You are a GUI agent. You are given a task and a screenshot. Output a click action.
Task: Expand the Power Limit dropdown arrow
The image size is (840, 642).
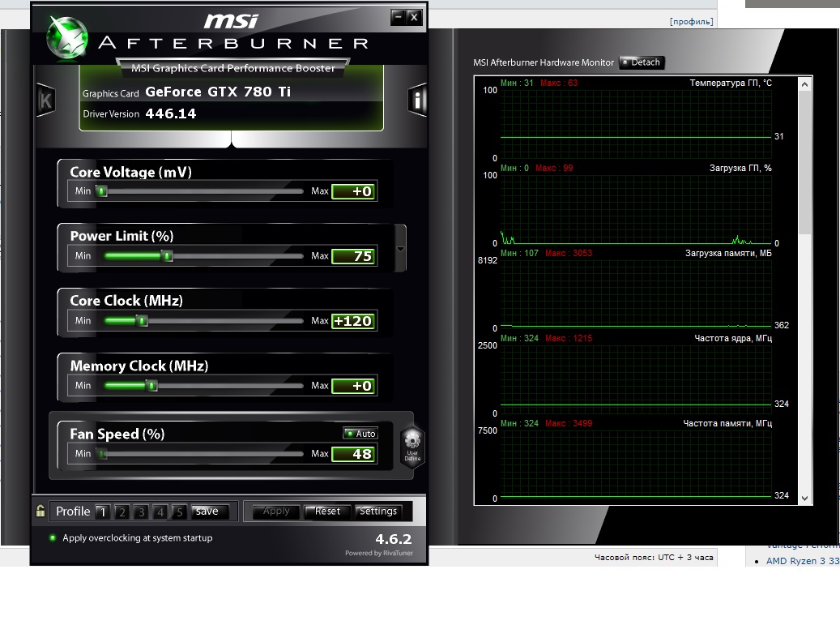(400, 249)
